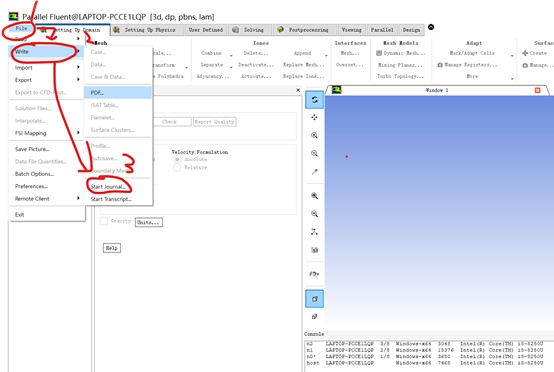The image size is (554, 372).
Task: Click the Manage Registers icon
Action: tap(440, 65)
